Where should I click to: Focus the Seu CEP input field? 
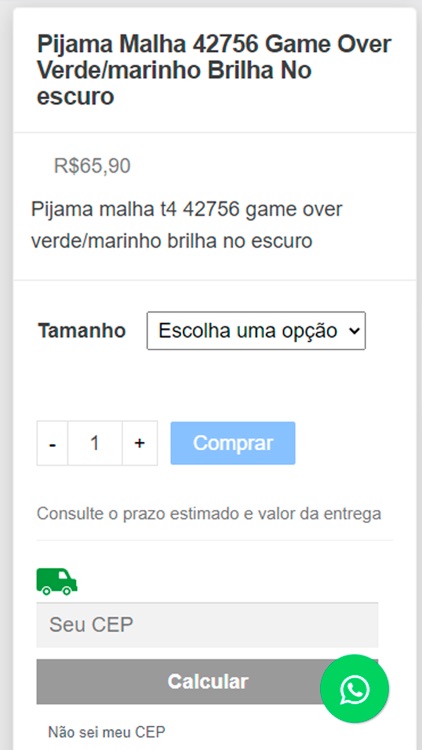pyautogui.click(x=207, y=625)
